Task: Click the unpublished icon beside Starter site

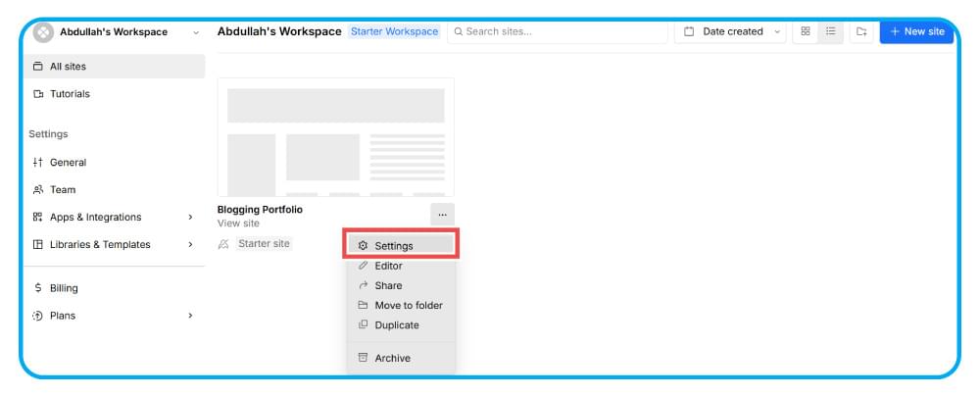Action: [223, 245]
